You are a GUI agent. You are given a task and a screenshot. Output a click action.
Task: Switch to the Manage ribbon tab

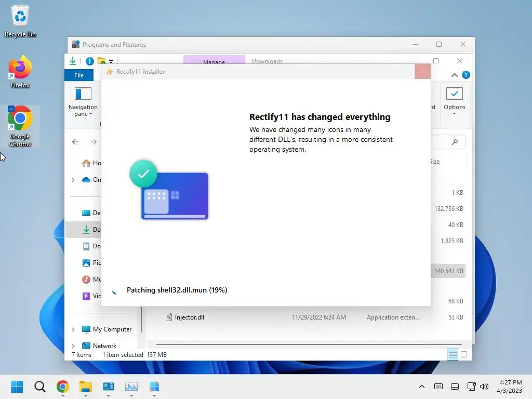coord(214,60)
